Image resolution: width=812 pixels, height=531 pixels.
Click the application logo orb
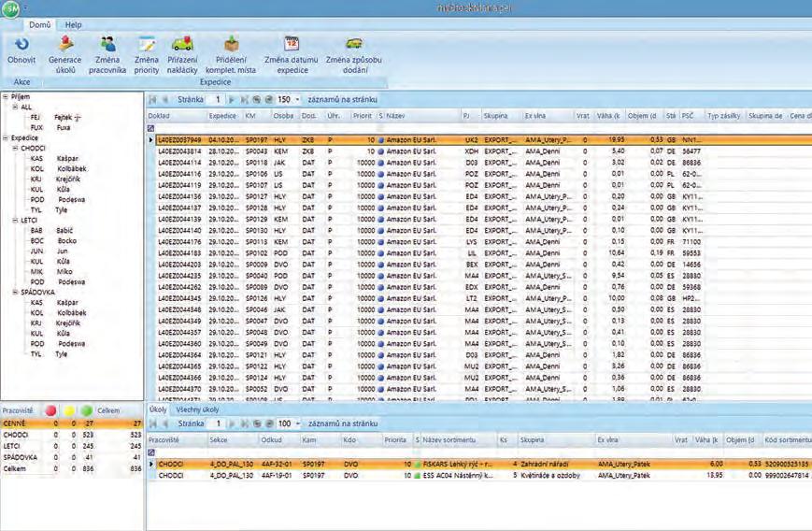pyautogui.click(x=10, y=8)
